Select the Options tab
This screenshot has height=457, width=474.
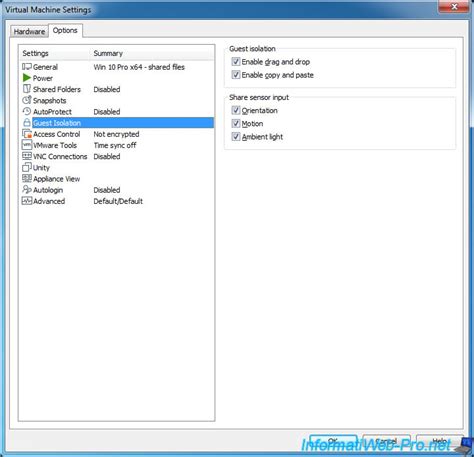point(65,30)
